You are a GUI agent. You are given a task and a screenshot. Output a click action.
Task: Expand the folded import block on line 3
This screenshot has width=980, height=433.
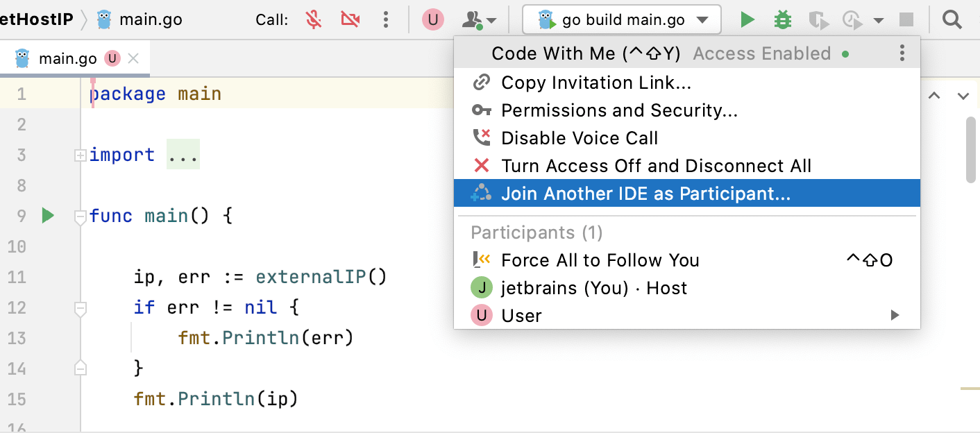[80, 154]
